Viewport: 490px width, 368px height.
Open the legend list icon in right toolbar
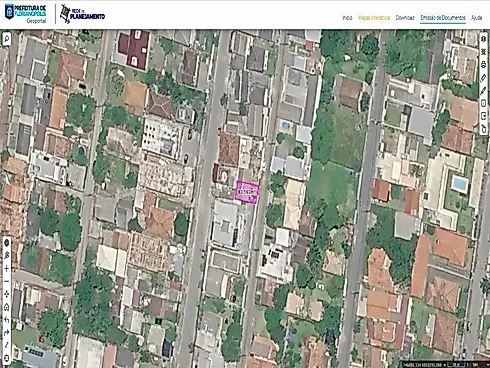(x=483, y=52)
